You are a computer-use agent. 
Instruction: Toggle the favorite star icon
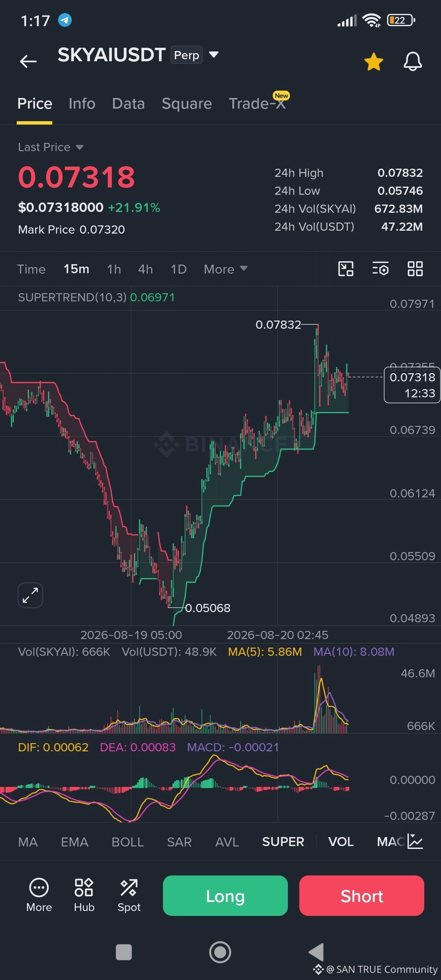[374, 62]
